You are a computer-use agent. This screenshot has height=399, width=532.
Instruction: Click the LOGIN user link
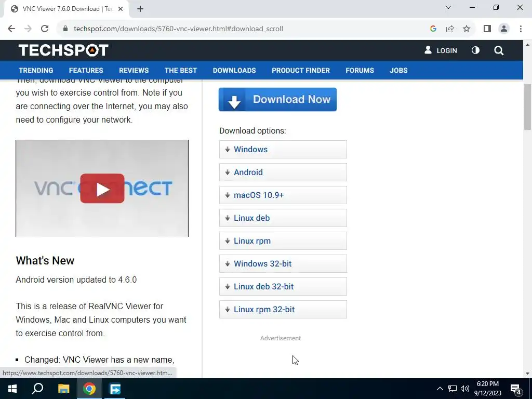pyautogui.click(x=441, y=50)
